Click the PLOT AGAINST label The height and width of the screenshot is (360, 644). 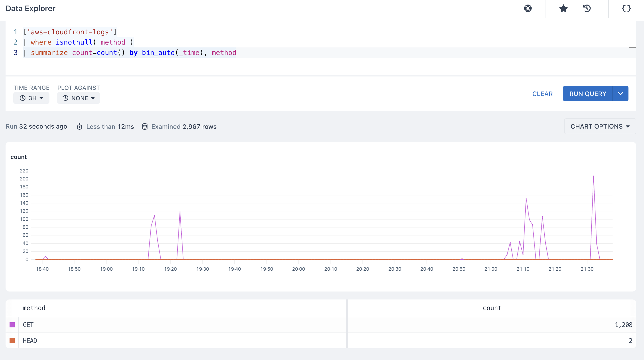(79, 88)
